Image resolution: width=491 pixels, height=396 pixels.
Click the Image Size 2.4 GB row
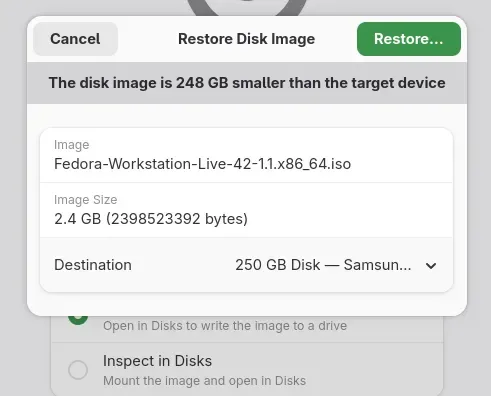(246, 210)
